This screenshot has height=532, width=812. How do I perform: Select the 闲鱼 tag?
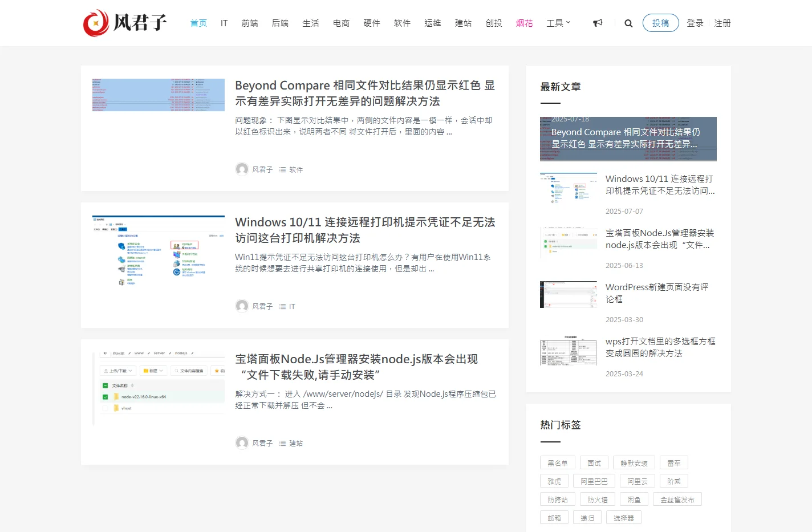click(x=634, y=499)
